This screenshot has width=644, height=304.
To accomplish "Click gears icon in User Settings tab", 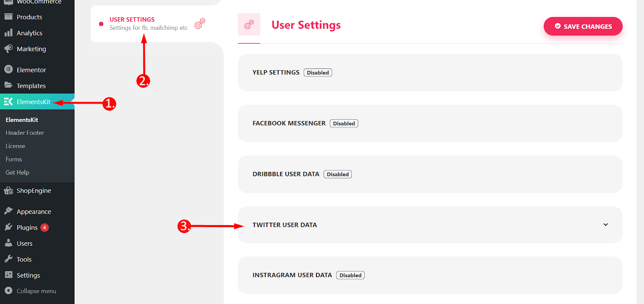I will point(200,23).
